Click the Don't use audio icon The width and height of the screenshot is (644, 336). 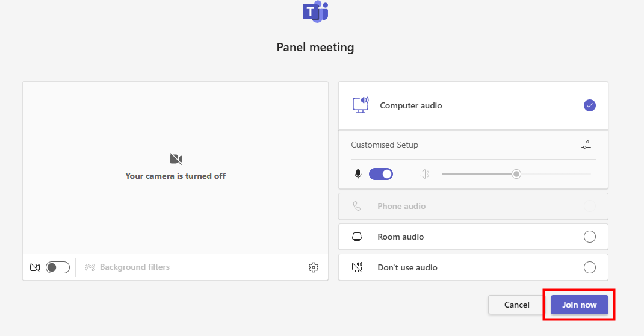[x=357, y=267]
